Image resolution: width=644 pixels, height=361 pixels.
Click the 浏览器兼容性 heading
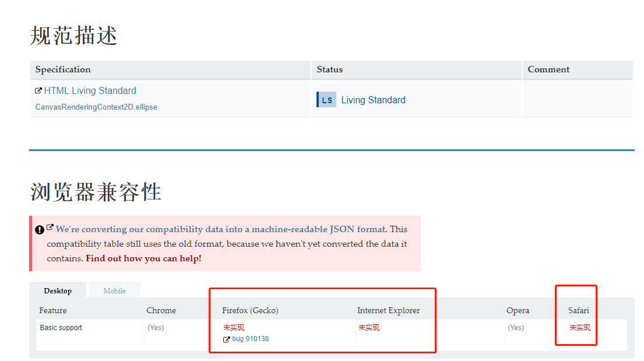tap(96, 192)
